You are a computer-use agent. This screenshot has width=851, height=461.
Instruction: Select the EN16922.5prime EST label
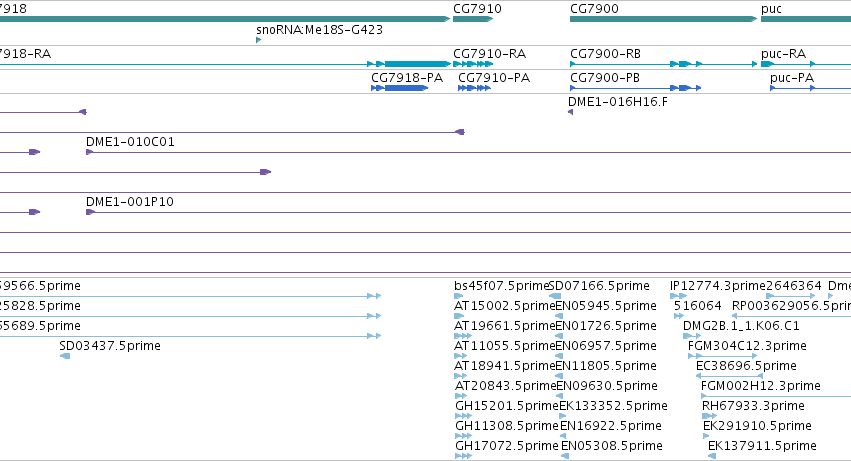611,426
